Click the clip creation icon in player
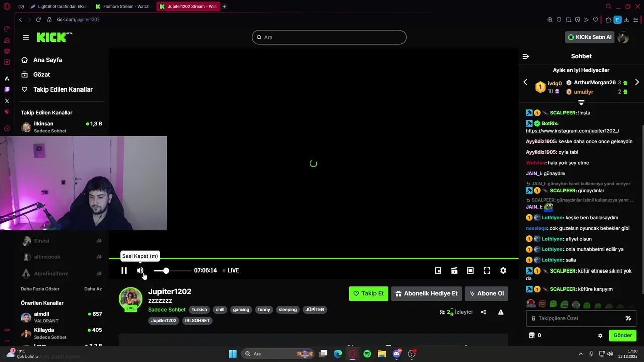This screenshot has width=644, height=362. click(454, 270)
